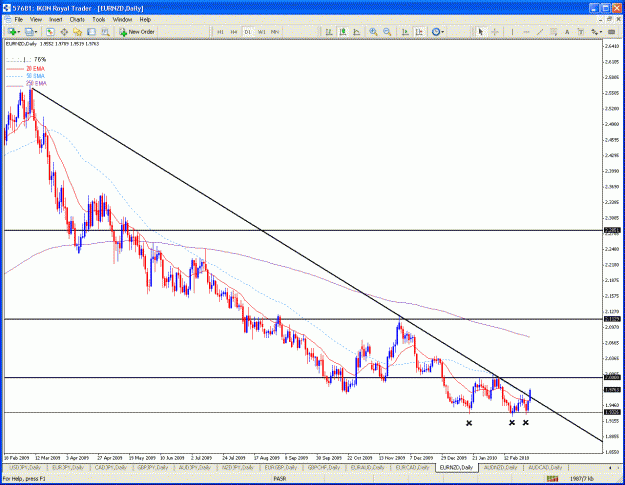
Task: Click the last toolbar icon after Arrows
Action: point(611,32)
